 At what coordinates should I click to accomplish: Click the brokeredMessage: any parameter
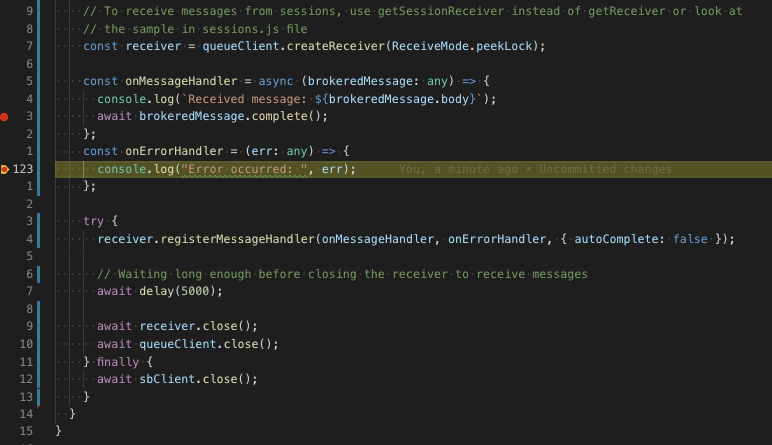(x=377, y=81)
